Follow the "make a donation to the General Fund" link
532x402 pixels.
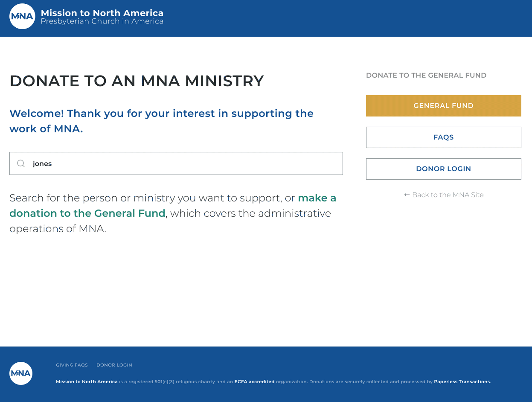[173, 206]
